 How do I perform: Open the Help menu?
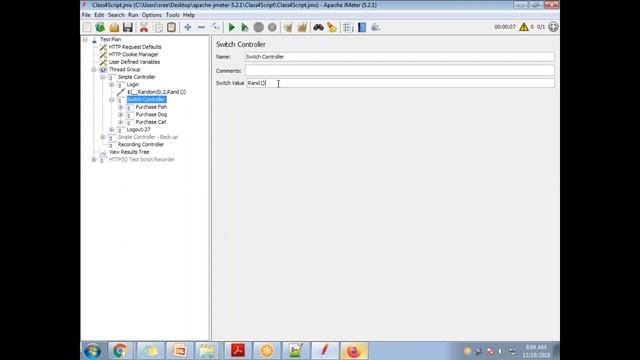coord(189,15)
